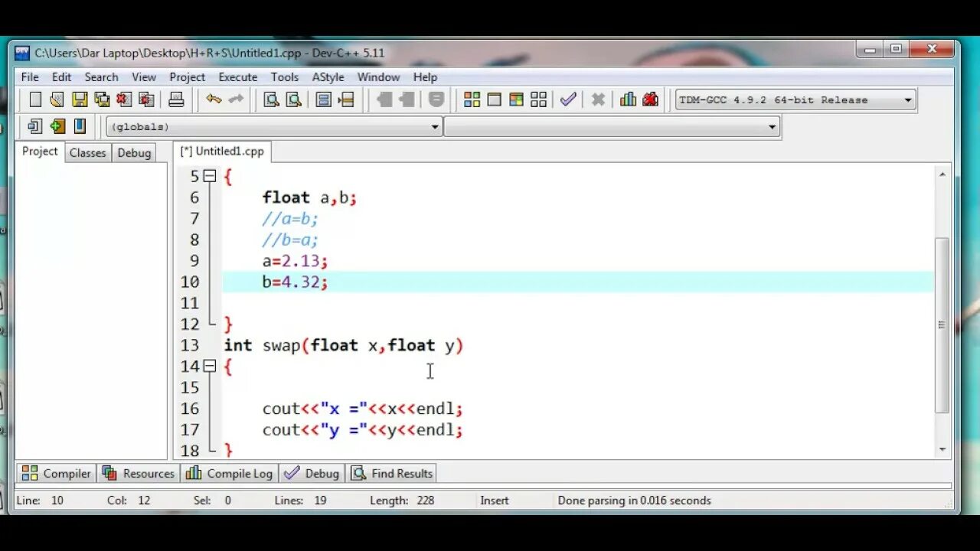Open the Help menu
980x551 pixels.
(425, 77)
